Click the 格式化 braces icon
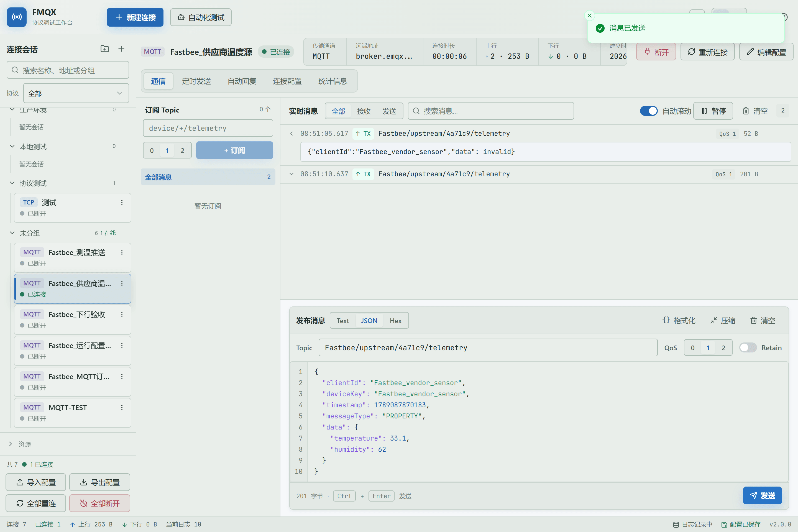The image size is (798, 532). tap(666, 320)
